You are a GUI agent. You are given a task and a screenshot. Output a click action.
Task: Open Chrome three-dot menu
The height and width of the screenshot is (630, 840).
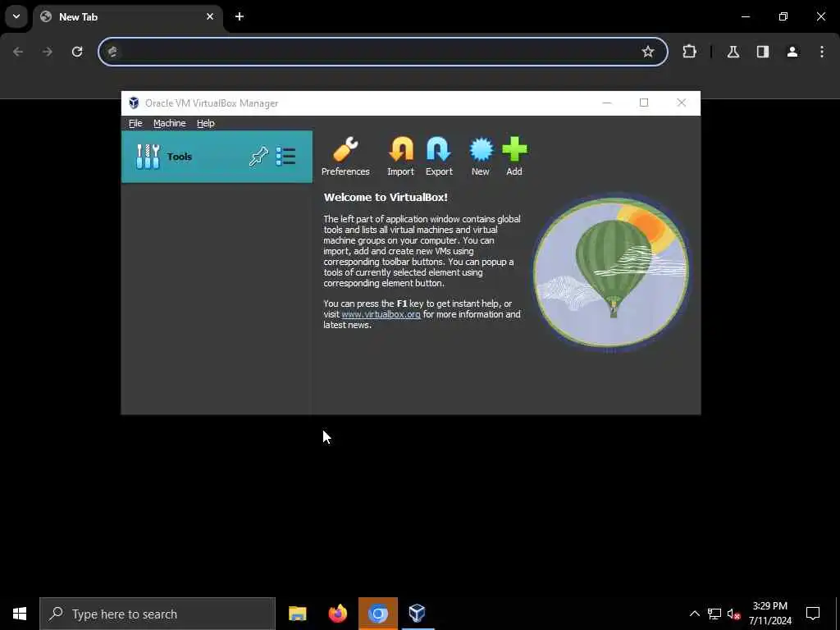(822, 52)
